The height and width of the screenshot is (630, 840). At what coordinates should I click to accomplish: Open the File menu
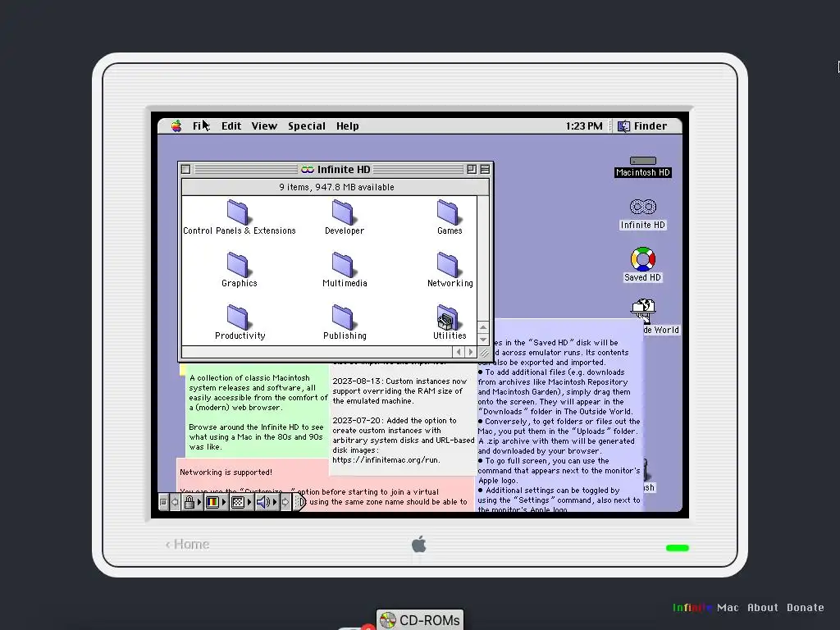pos(201,126)
